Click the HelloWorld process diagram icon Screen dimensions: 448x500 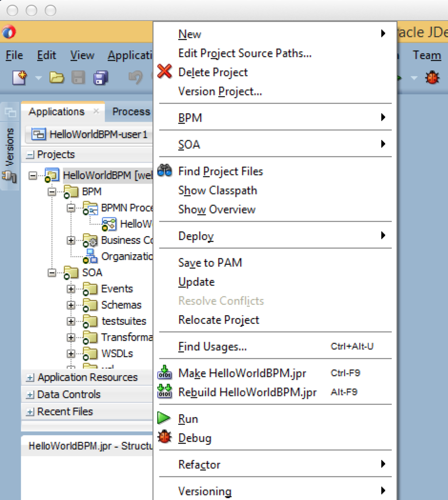click(x=109, y=224)
